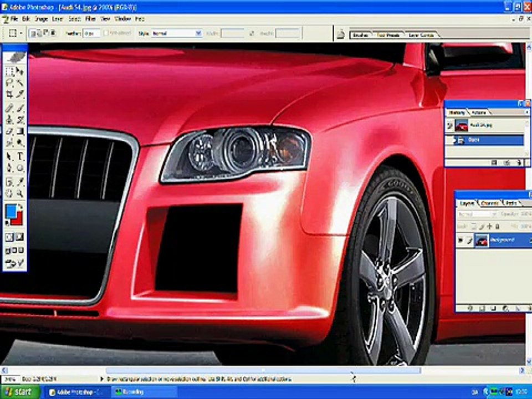Open the File menu
The height and width of the screenshot is (399, 532).
pos(14,19)
